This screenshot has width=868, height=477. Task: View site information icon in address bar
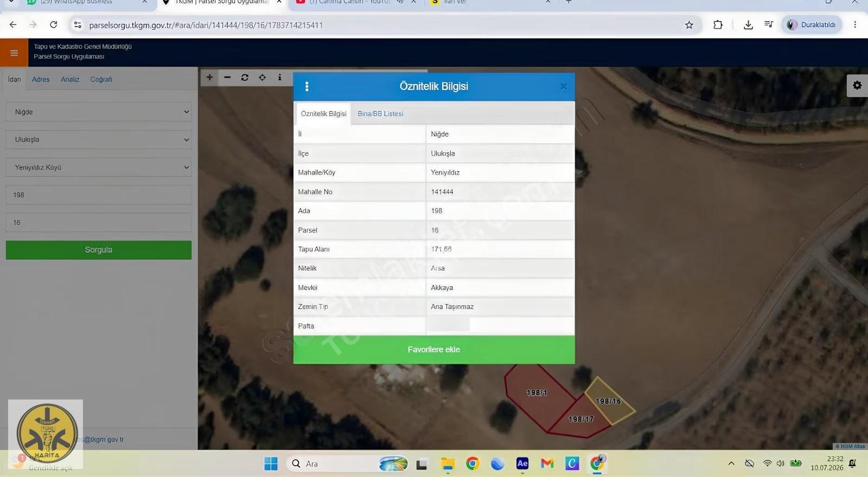[x=78, y=25]
